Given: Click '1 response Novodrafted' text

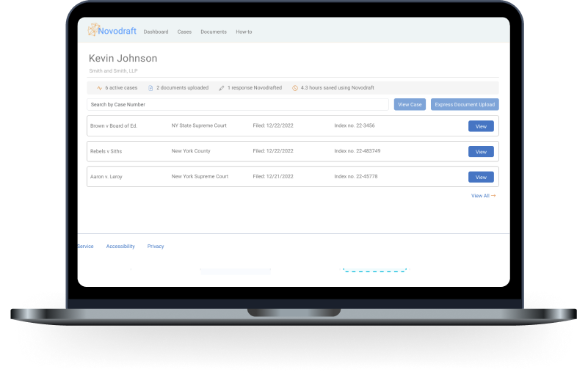Looking at the screenshot, I should coord(255,88).
